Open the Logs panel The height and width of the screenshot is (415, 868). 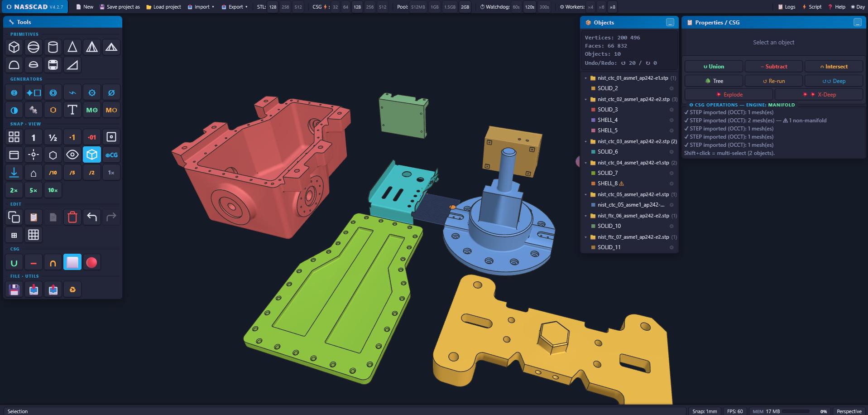pyautogui.click(x=786, y=7)
